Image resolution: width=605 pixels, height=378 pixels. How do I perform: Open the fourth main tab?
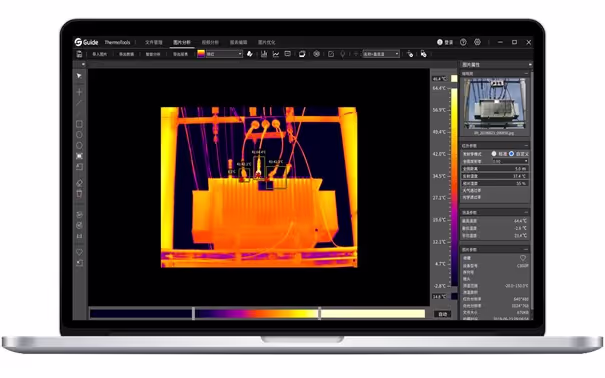[238, 42]
